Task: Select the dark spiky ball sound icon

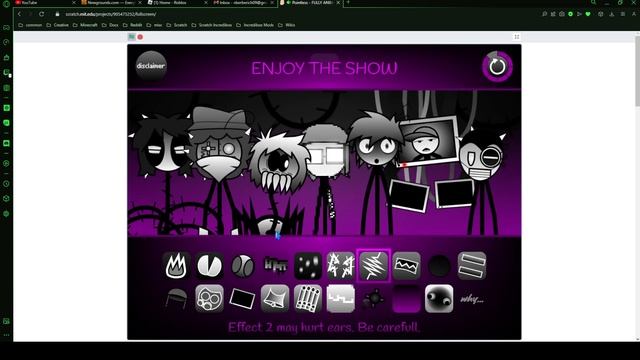Action: [373, 299]
